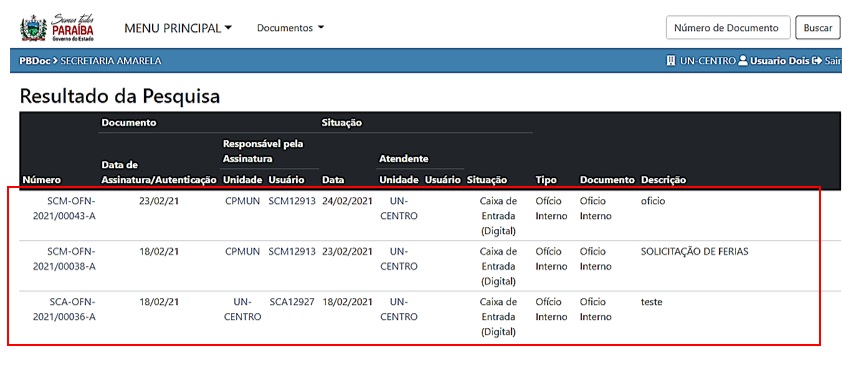Image resolution: width=842 pixels, height=372 pixels.
Task: Click UN-CENTRO atendente in the 00043-A row
Action: 399,208
